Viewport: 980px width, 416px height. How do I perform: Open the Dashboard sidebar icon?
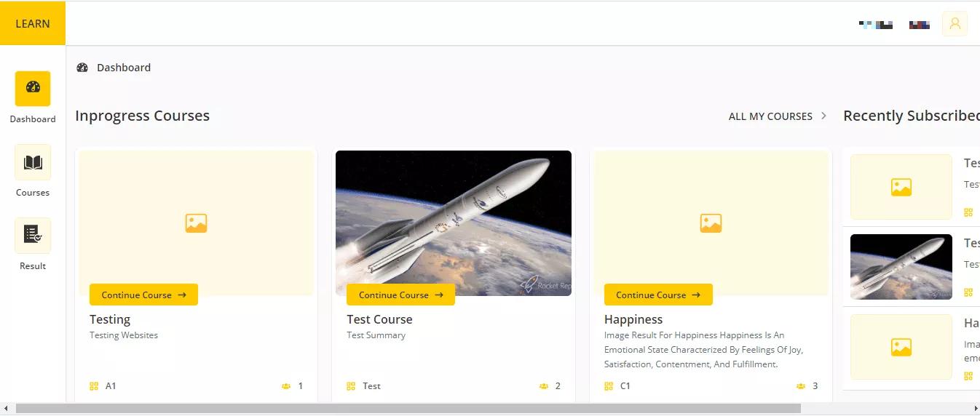pos(33,89)
